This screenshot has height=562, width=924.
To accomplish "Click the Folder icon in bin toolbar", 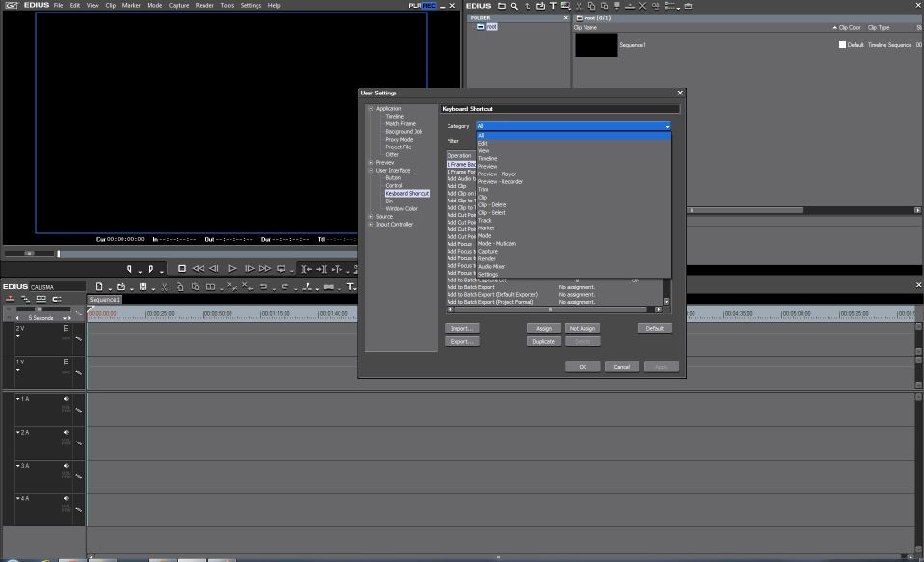I will pyautogui.click(x=502, y=6).
